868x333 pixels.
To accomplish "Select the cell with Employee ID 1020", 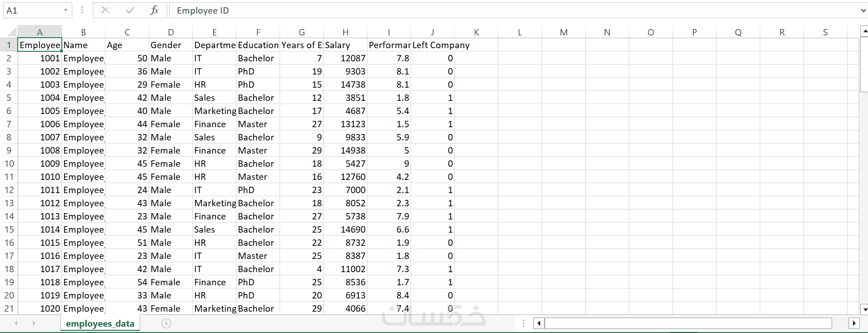I will click(40, 308).
